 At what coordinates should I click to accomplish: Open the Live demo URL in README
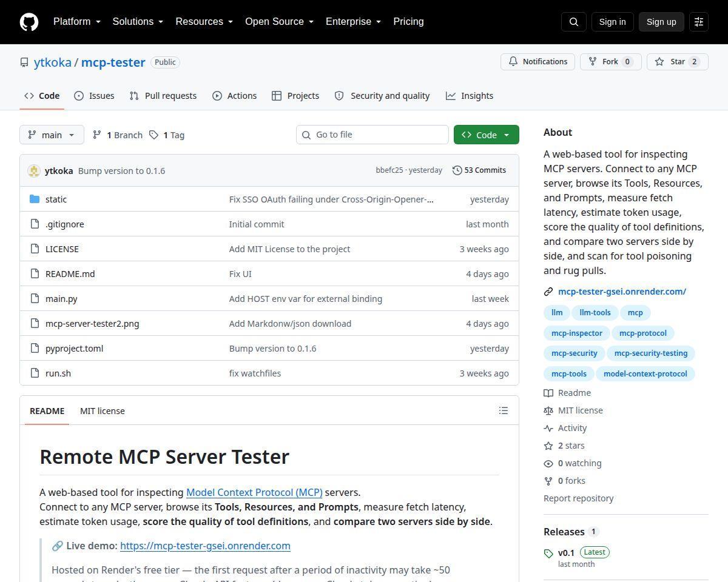205,546
